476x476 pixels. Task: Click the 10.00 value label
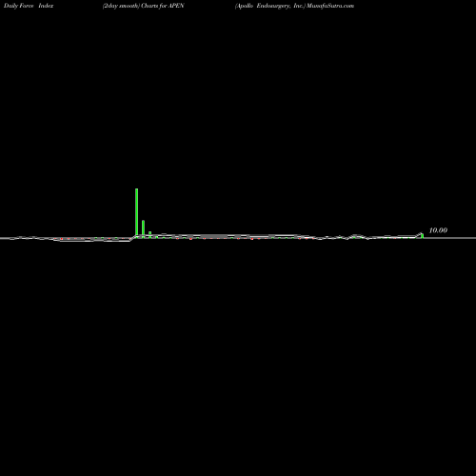438,230
